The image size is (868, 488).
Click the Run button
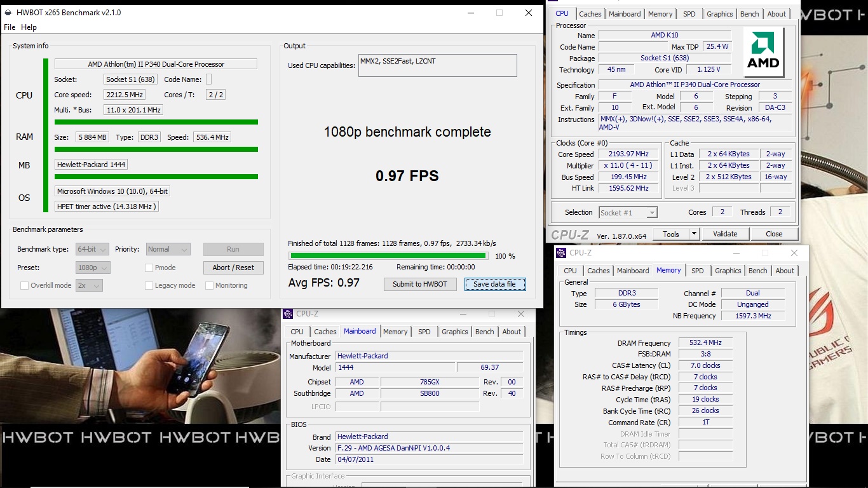pyautogui.click(x=233, y=249)
